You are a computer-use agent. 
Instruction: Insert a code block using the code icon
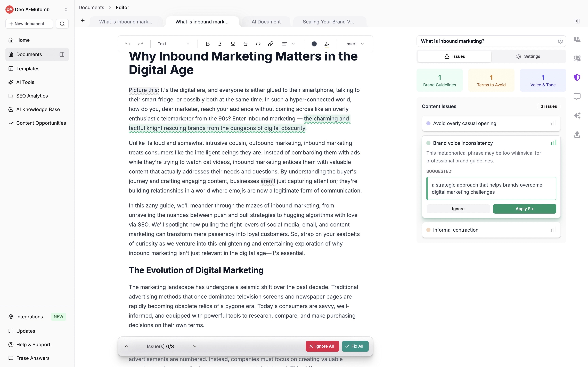[x=258, y=44]
